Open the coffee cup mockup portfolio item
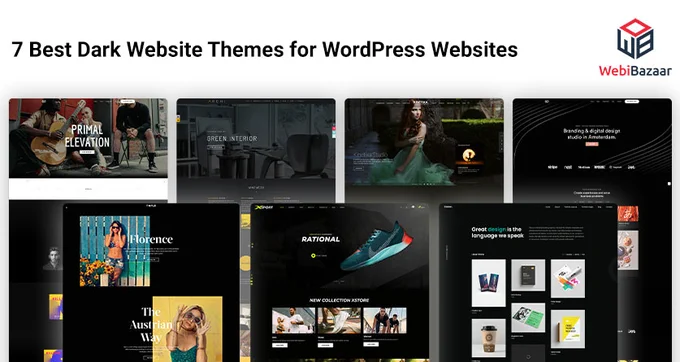This screenshot has width=680, height=362. pyautogui.click(x=489, y=338)
